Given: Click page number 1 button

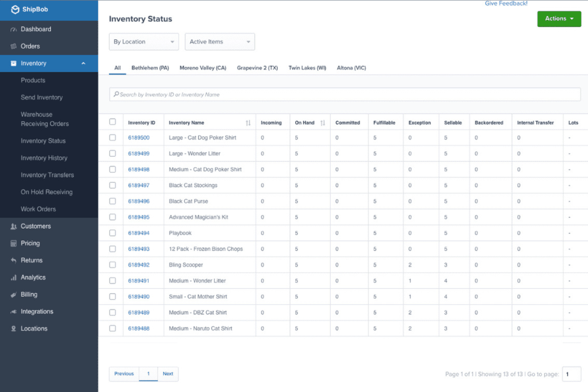Looking at the screenshot, I should tap(149, 374).
